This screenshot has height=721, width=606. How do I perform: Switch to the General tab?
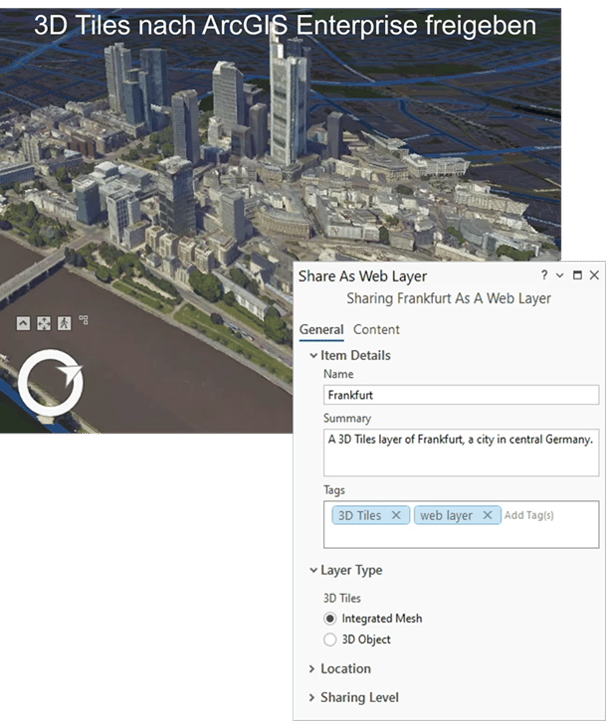pyautogui.click(x=321, y=330)
